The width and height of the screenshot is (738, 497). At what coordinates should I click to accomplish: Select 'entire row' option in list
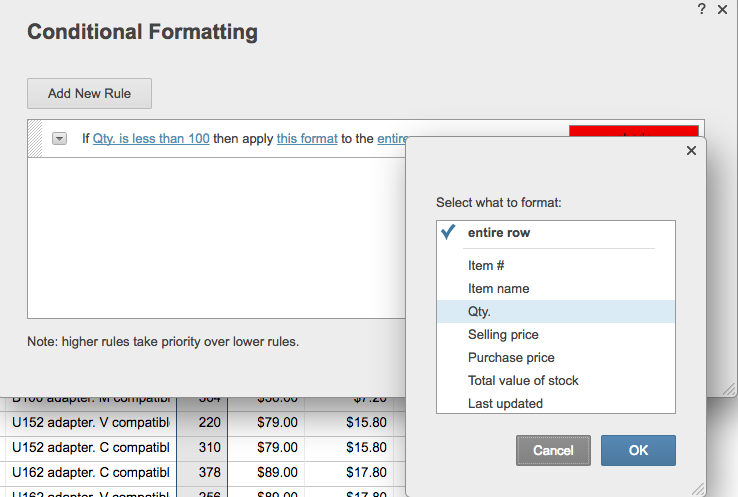point(498,233)
